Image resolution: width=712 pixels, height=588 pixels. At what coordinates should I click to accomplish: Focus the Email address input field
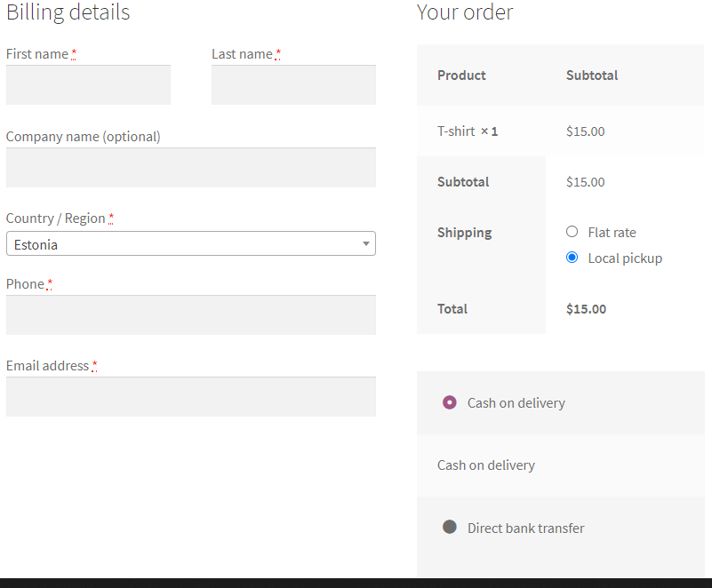(190, 396)
